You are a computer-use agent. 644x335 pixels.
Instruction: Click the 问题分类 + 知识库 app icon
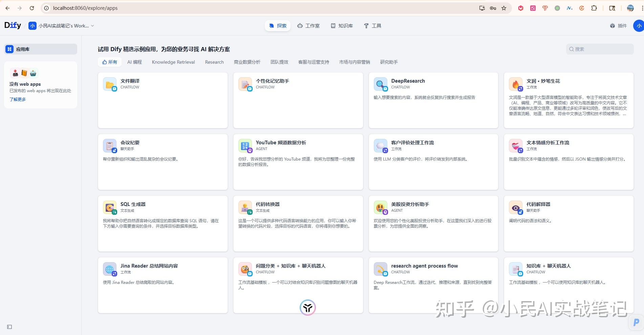coord(245,269)
